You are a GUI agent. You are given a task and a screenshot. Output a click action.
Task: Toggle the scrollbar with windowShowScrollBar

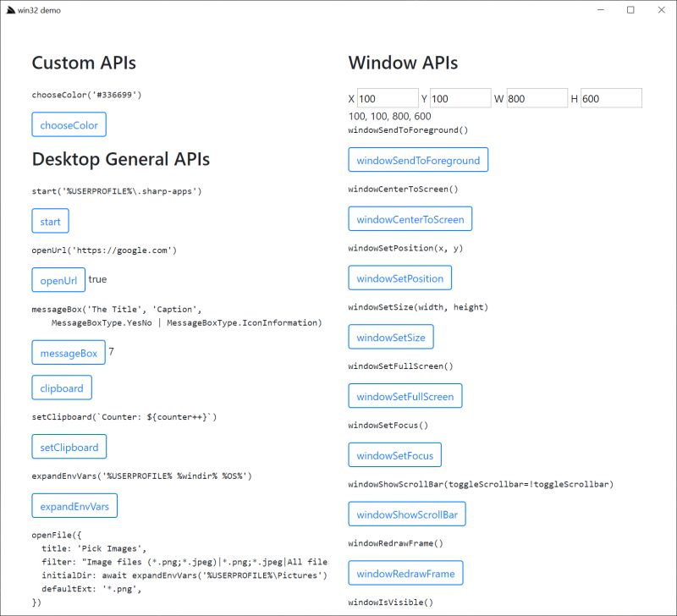(407, 514)
